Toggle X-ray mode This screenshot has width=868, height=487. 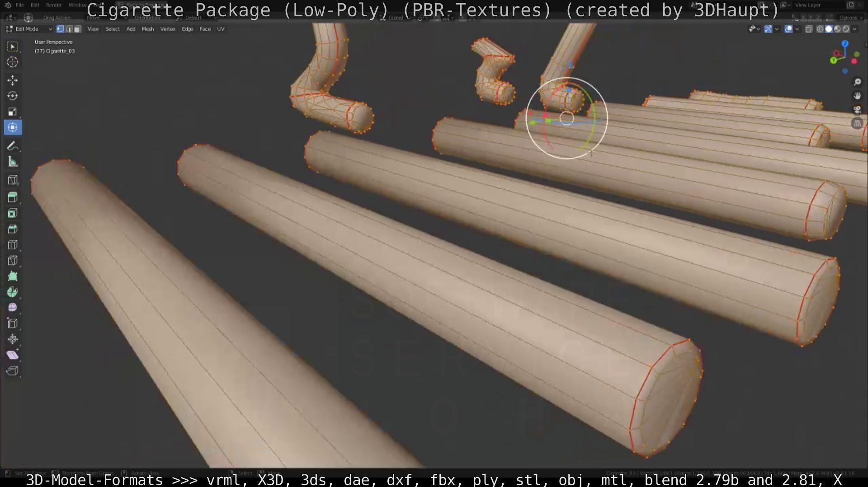[809, 29]
